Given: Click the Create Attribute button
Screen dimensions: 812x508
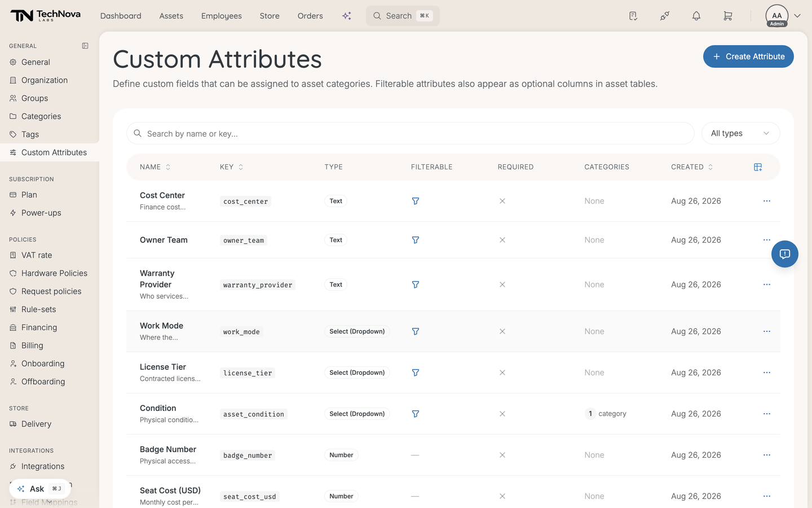Looking at the screenshot, I should tap(748, 56).
